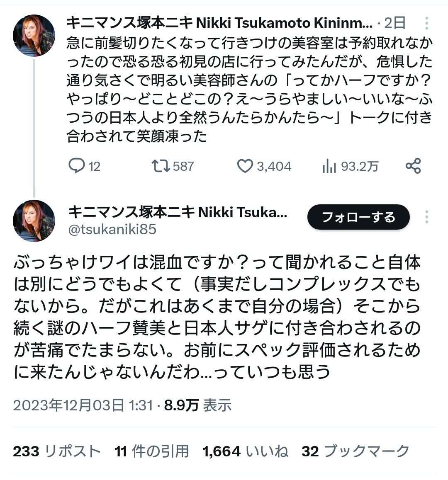Click the author name in first tweet header
This screenshot has height=480, width=448.
coord(219,23)
